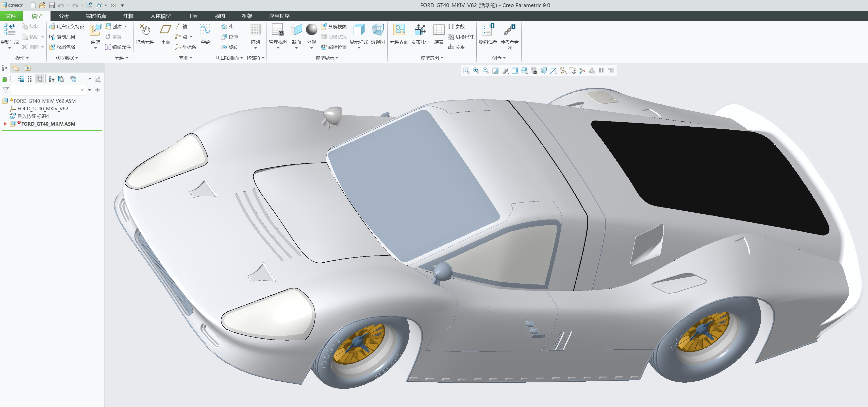Click the plus button beside search field
Screen dimensions: 868x407
pyautogui.click(x=98, y=90)
